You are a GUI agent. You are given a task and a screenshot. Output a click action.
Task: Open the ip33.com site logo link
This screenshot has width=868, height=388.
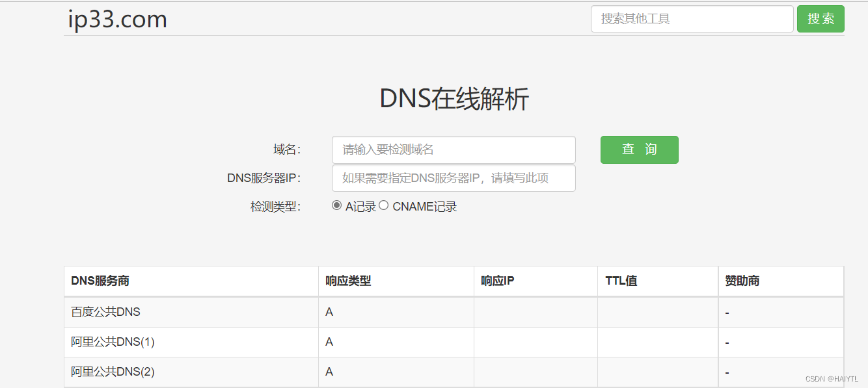pos(118,19)
